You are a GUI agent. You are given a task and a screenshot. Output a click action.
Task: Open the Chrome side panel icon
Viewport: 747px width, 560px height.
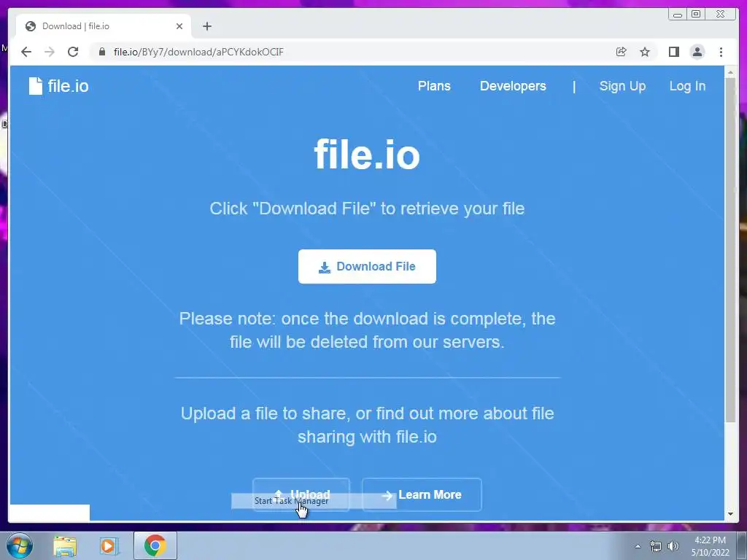click(x=673, y=52)
